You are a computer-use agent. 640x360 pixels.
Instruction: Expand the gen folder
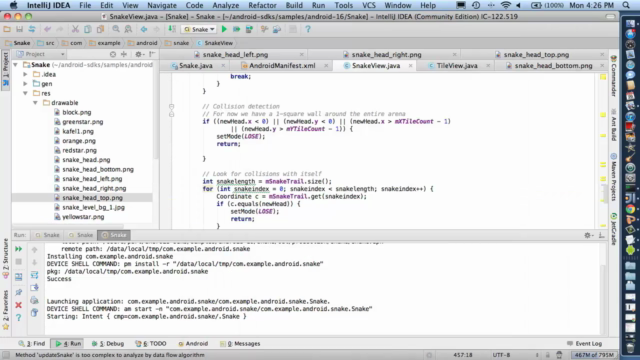(x=25, y=84)
